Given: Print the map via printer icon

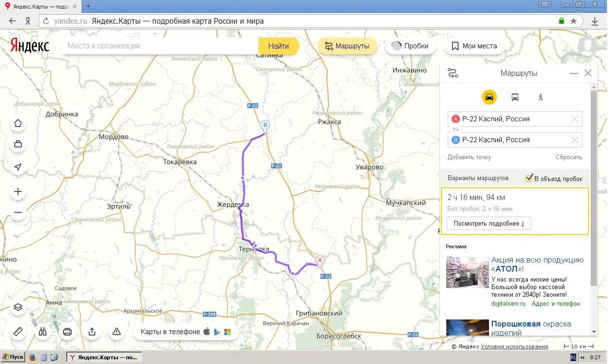Looking at the screenshot, I should pyautogui.click(x=67, y=332).
